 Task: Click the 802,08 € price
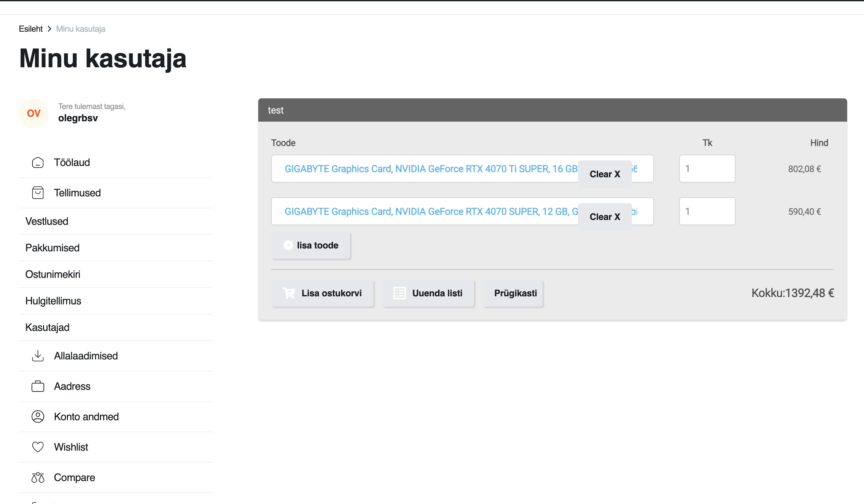(x=804, y=169)
